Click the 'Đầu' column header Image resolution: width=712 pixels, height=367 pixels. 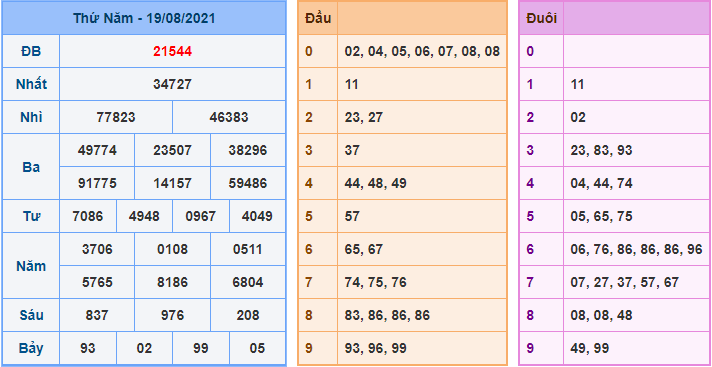click(x=318, y=18)
